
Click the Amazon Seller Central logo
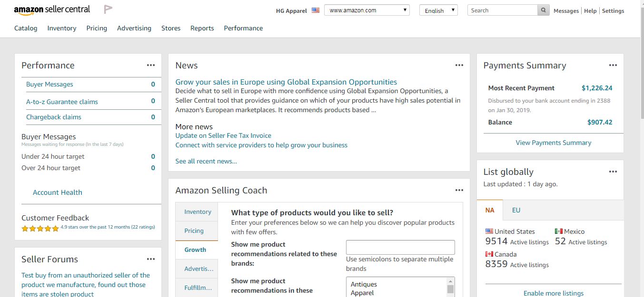pyautogui.click(x=52, y=10)
